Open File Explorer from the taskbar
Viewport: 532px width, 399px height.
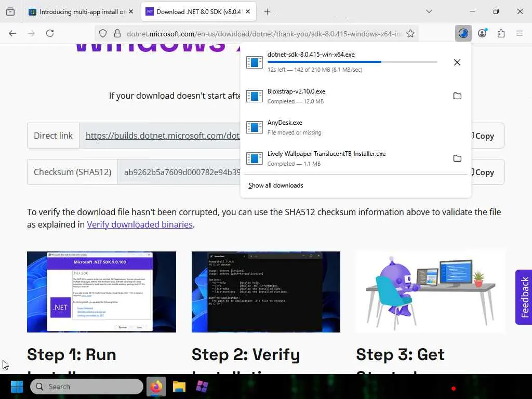coord(179,387)
